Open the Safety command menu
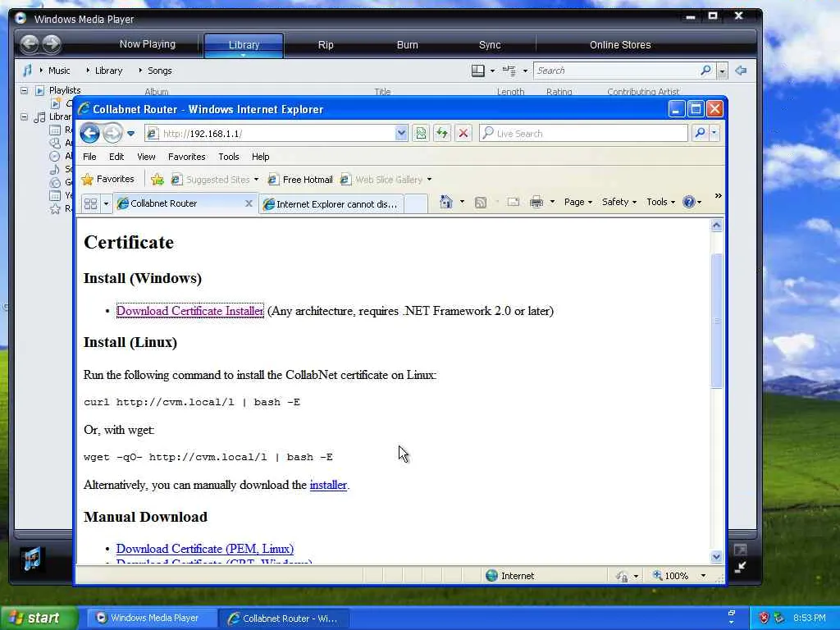The image size is (840, 630). coord(619,202)
